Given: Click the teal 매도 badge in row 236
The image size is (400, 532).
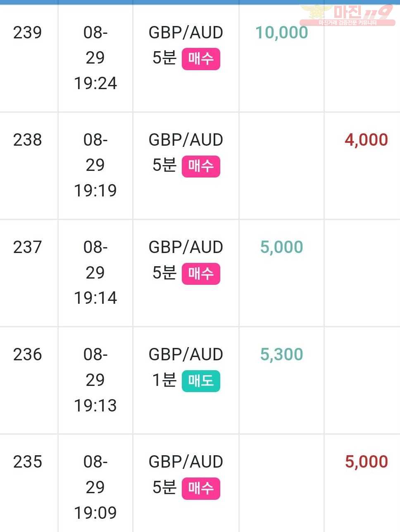Looking at the screenshot, I should (201, 381).
